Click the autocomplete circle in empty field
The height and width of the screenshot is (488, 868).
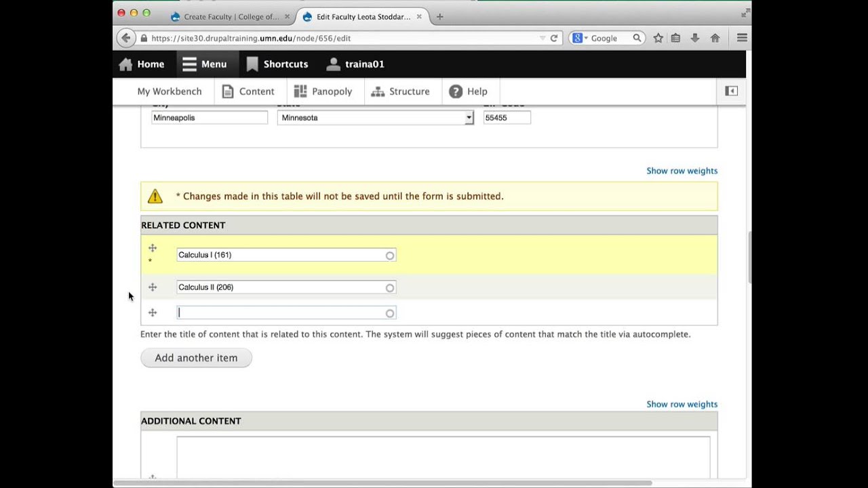389,313
